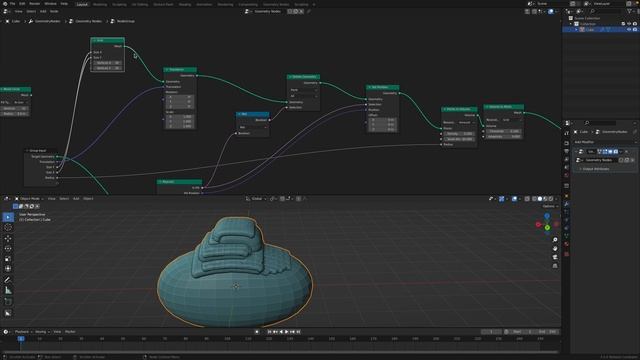Image resolution: width=640 pixels, height=360 pixels.
Task: Toggle the eye icon for Cube in outliner
Action: 629,29
